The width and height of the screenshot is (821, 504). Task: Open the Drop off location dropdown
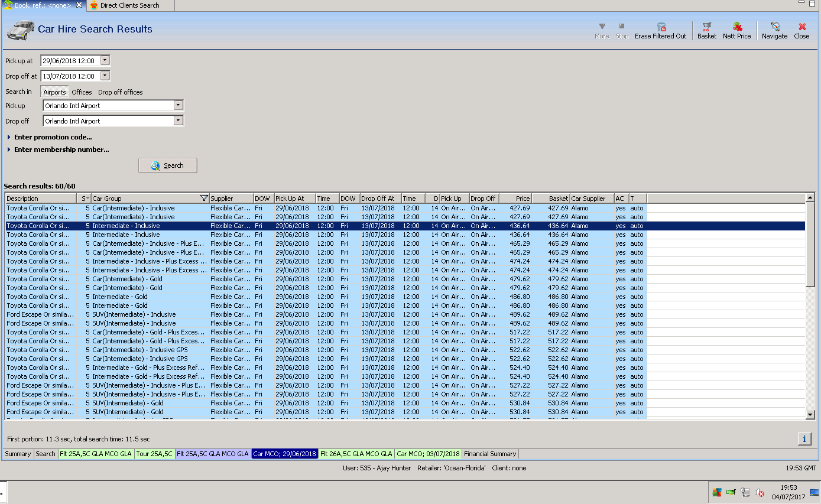pyautogui.click(x=178, y=121)
